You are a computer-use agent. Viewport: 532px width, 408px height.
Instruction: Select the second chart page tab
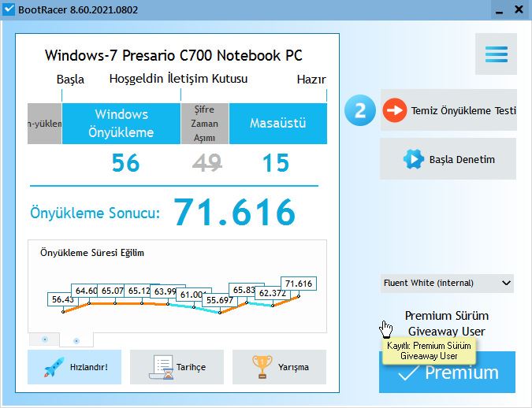point(76,340)
